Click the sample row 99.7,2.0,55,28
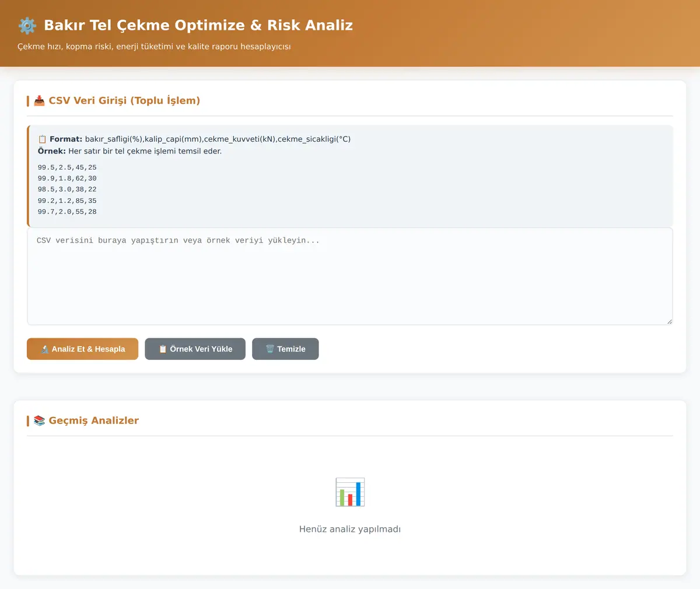 click(67, 212)
